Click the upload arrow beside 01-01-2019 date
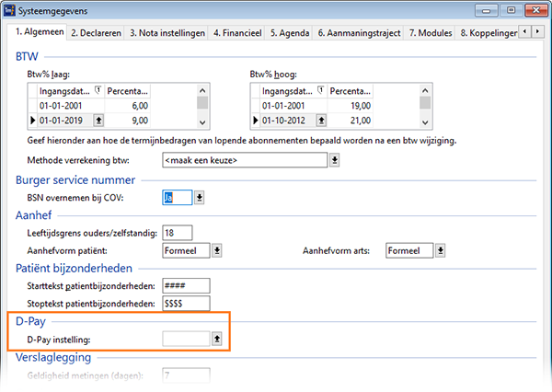The image size is (552, 392). [x=98, y=121]
